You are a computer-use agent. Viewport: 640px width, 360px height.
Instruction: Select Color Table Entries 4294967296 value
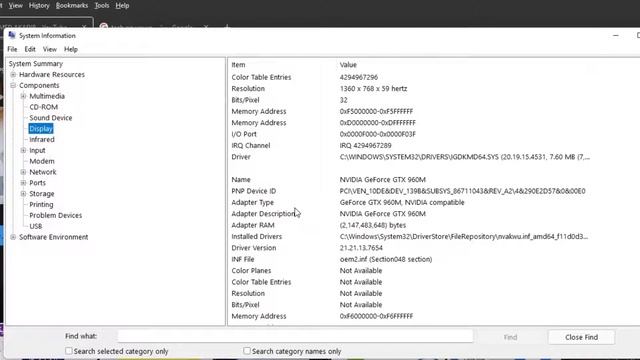tap(359, 77)
